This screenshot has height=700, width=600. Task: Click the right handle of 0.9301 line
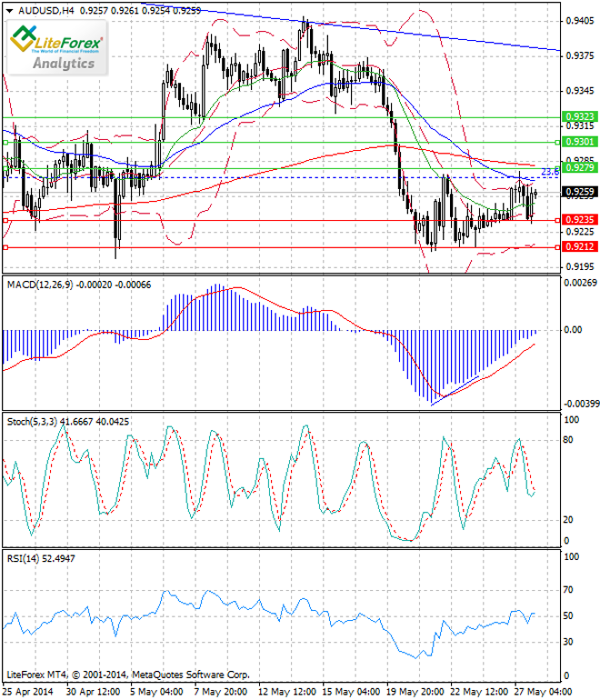coord(557,143)
